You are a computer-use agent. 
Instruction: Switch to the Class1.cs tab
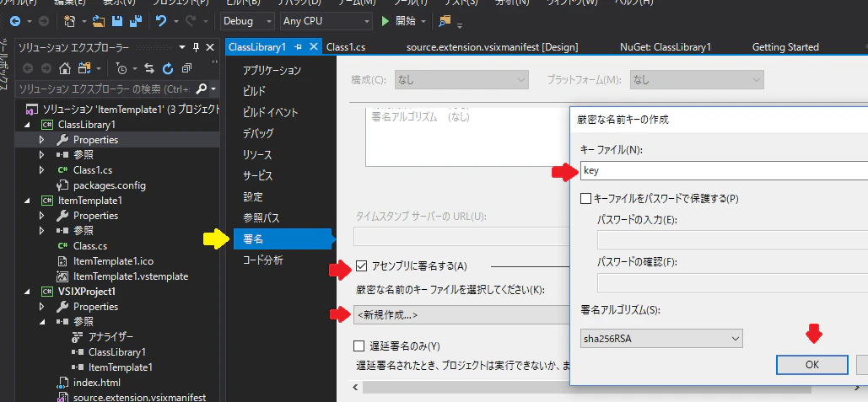pyautogui.click(x=346, y=47)
